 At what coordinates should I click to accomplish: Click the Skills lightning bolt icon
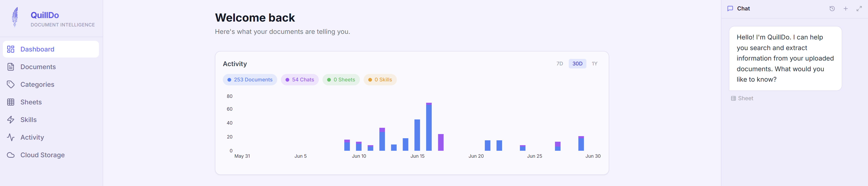click(x=11, y=120)
